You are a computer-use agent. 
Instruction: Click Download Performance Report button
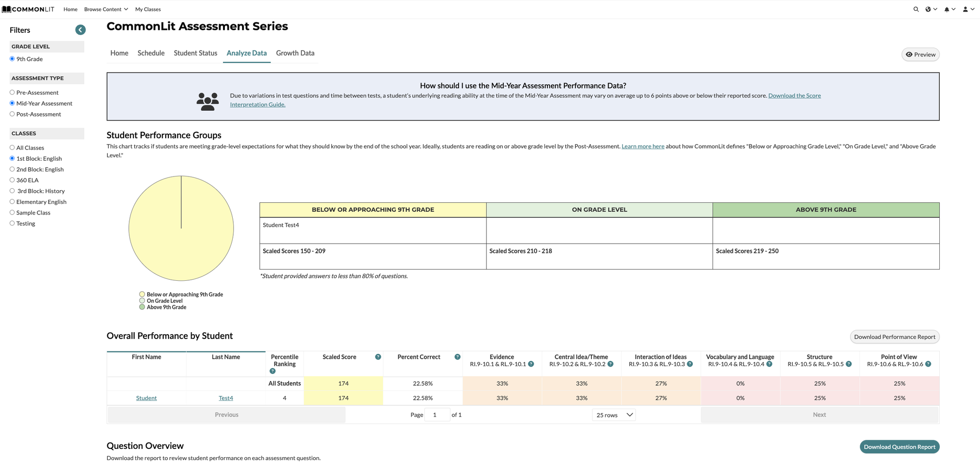[894, 337]
